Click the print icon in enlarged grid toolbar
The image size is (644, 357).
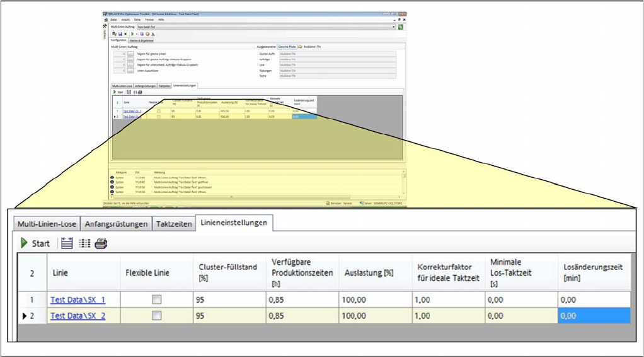101,243
